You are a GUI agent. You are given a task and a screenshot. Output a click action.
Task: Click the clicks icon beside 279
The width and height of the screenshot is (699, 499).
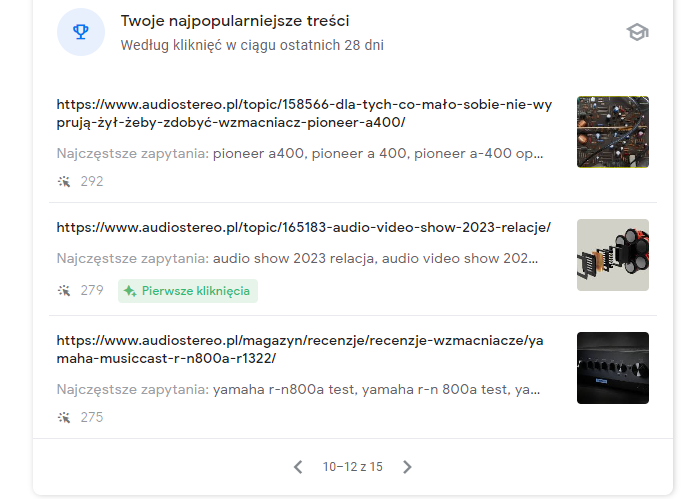click(x=64, y=291)
